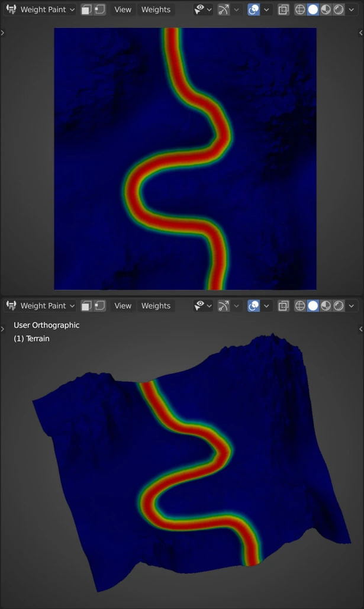Open Weights menu in bottom viewport header
364x609 pixels.
tap(156, 306)
